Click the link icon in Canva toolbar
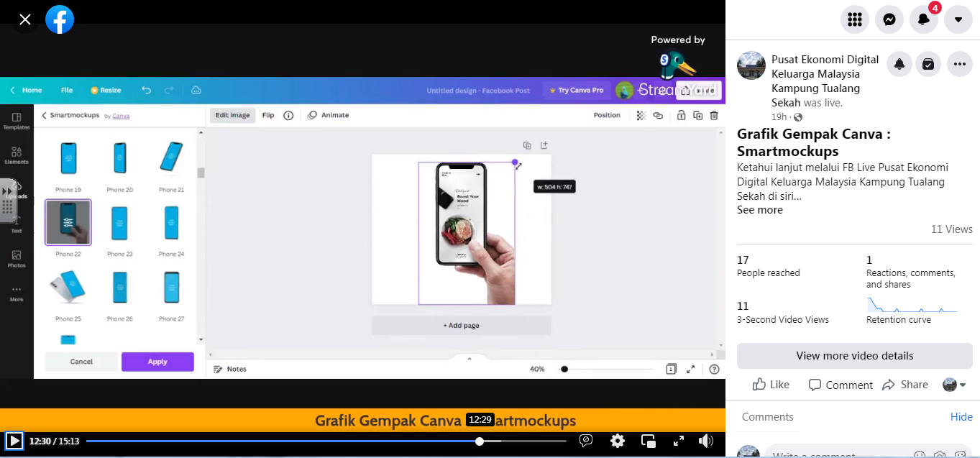The image size is (980, 458). coord(658,115)
